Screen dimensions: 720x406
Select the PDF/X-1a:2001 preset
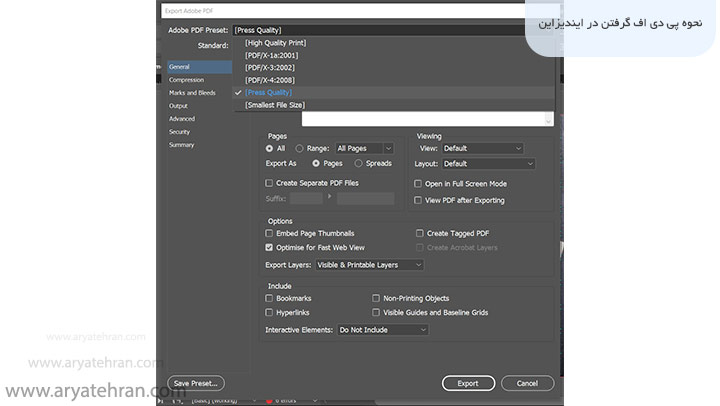[270, 55]
